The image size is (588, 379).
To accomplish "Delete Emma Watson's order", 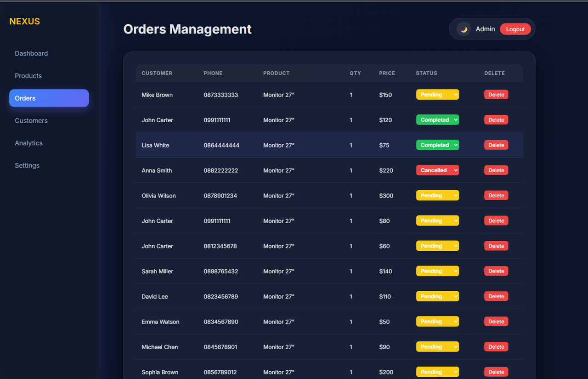I will click(496, 322).
